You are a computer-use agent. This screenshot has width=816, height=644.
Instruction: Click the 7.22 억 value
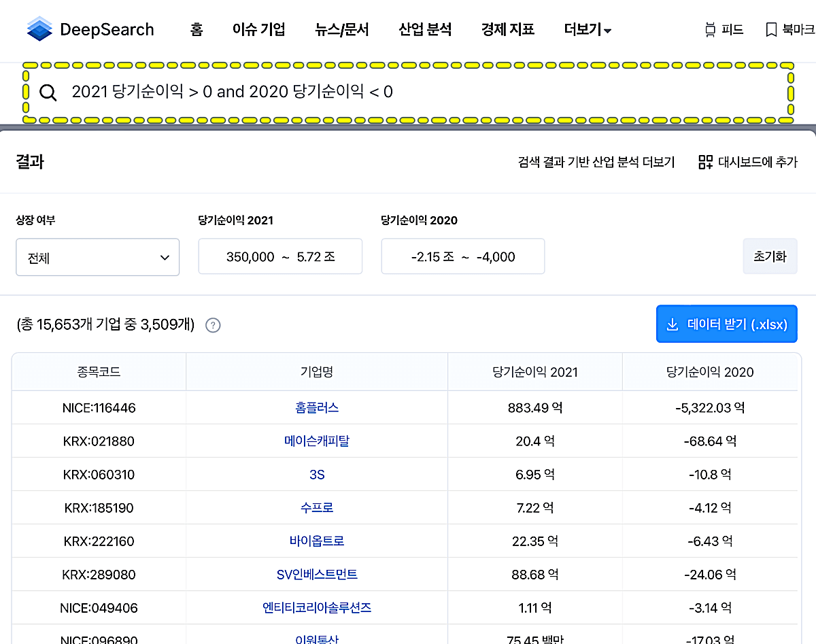pyautogui.click(x=535, y=508)
